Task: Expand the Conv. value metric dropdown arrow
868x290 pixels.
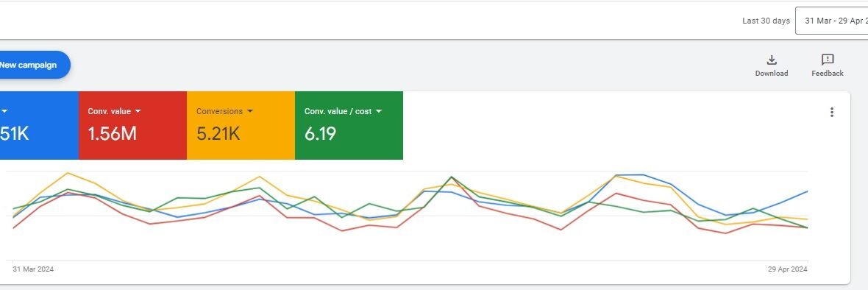Action: tap(138, 111)
